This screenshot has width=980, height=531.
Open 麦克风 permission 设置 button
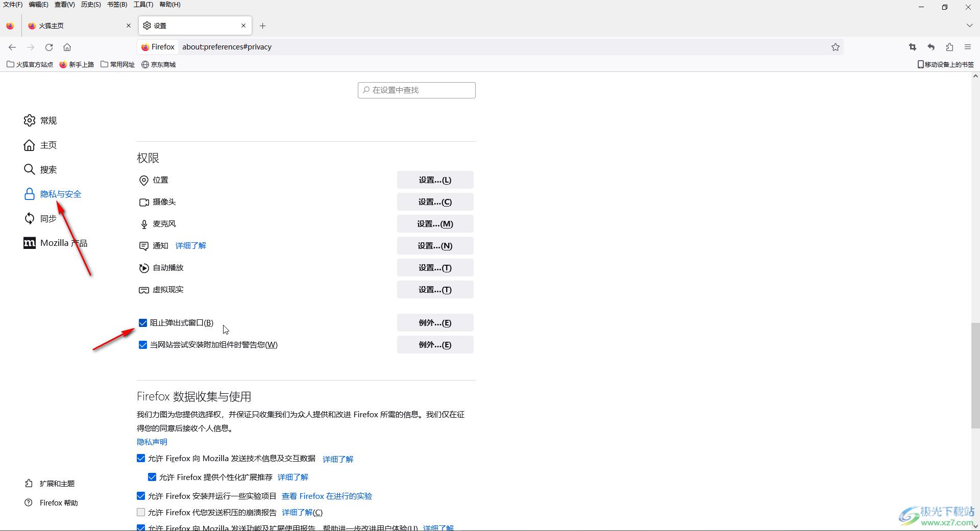coord(435,224)
